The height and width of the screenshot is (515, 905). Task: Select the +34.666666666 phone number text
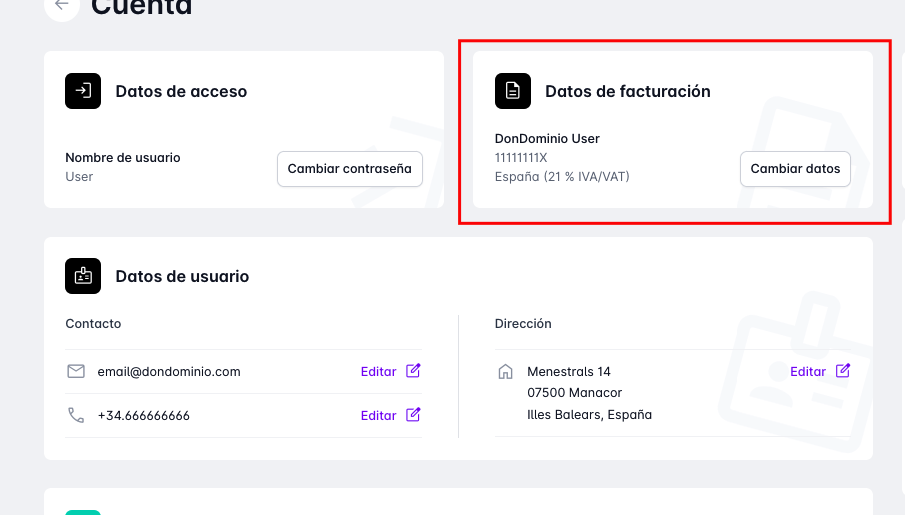click(144, 415)
